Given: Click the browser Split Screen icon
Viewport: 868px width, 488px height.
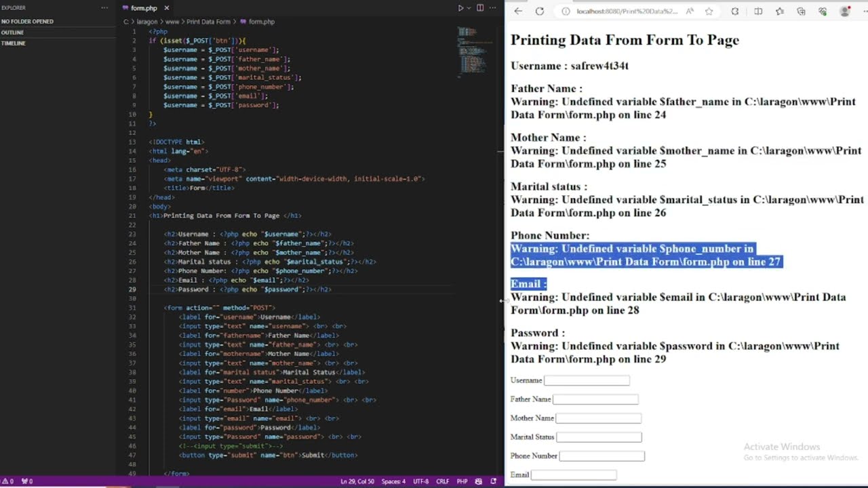Looking at the screenshot, I should (758, 11).
